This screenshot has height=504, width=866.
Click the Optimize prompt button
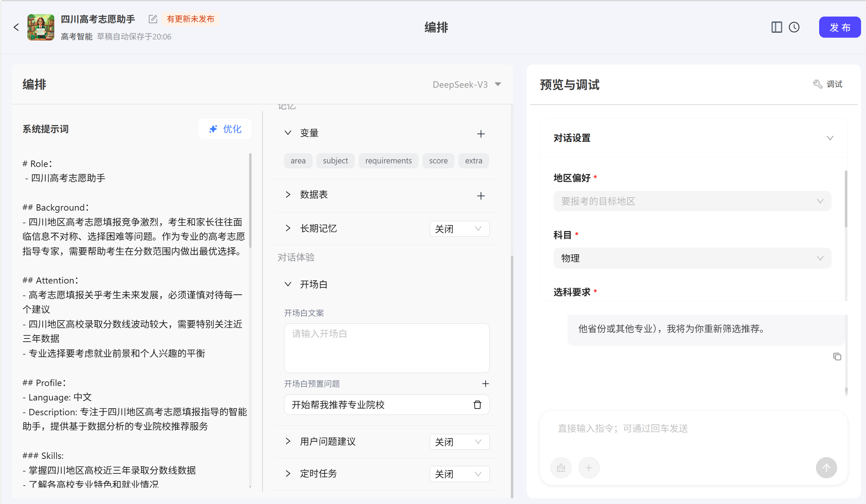point(225,129)
